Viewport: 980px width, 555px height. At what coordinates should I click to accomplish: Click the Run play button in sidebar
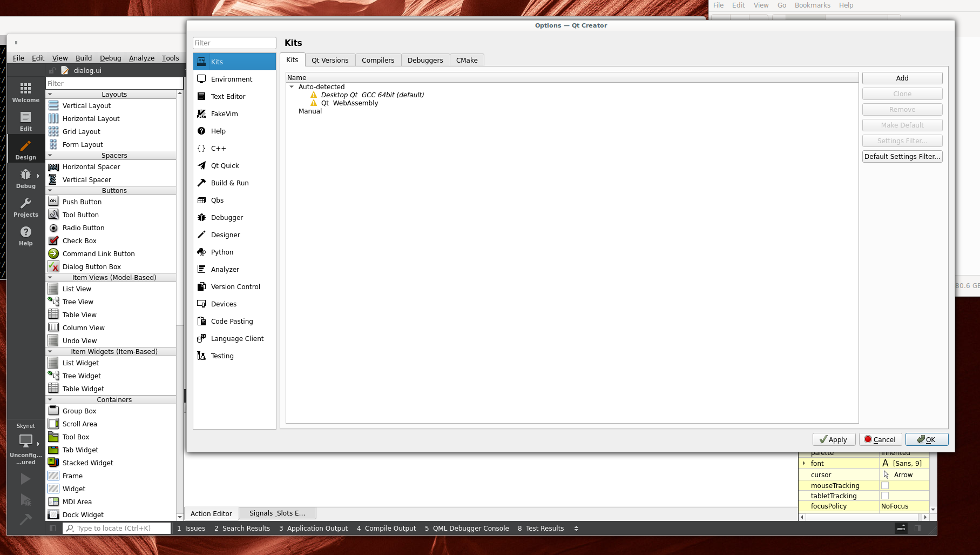[x=25, y=479]
